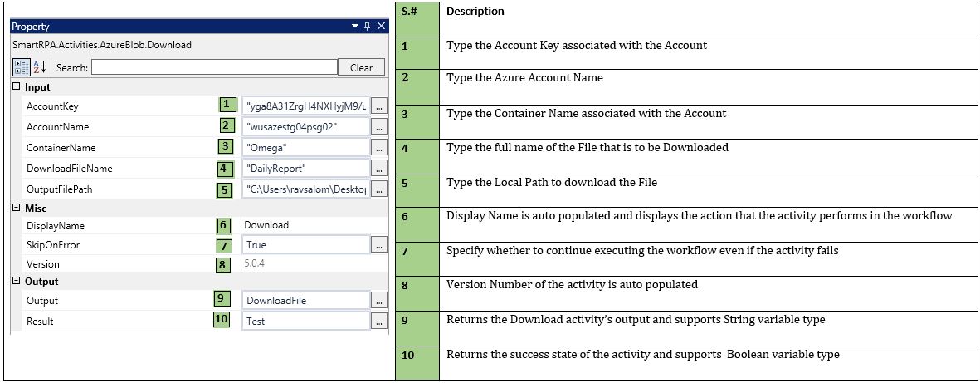This screenshot has width=980, height=383.
Task: Click ellipsis button beside DownloadFileName value
Action: tap(379, 169)
